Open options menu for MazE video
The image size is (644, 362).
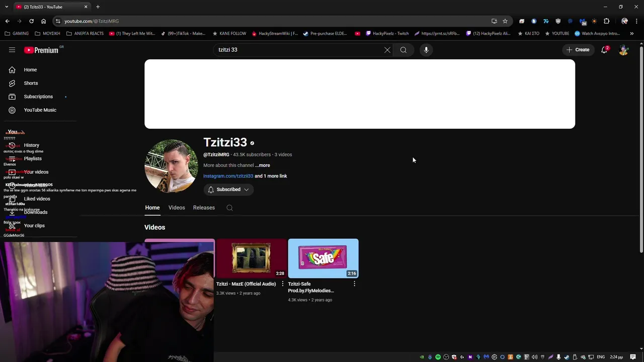[x=282, y=284]
